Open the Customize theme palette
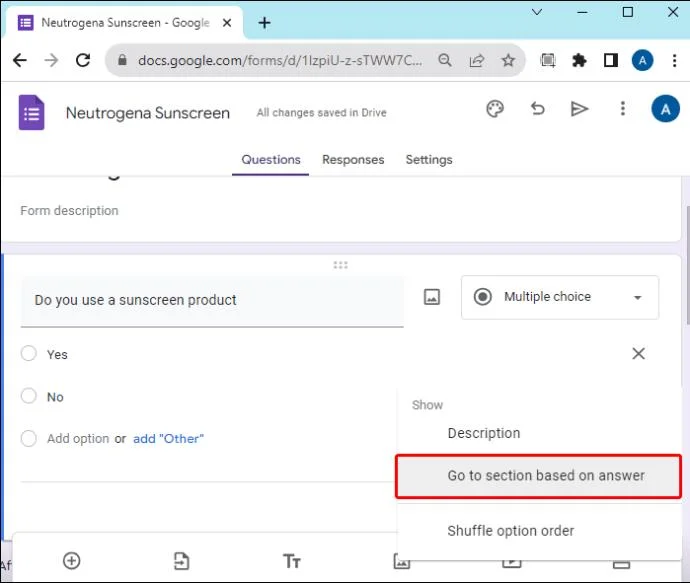The image size is (690, 583). (x=495, y=109)
